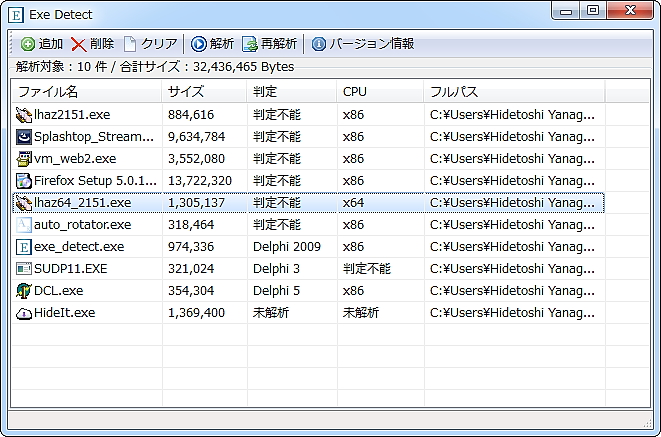Screen dimensions: 661x437
Task: Sort by the サイズ column header
Action: 204,91
